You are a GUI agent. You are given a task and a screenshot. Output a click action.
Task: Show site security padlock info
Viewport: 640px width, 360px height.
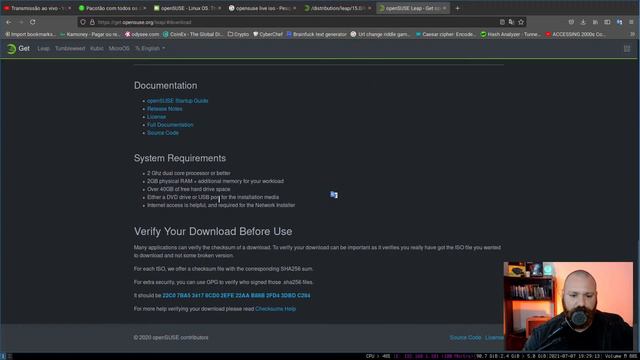pos(92,22)
